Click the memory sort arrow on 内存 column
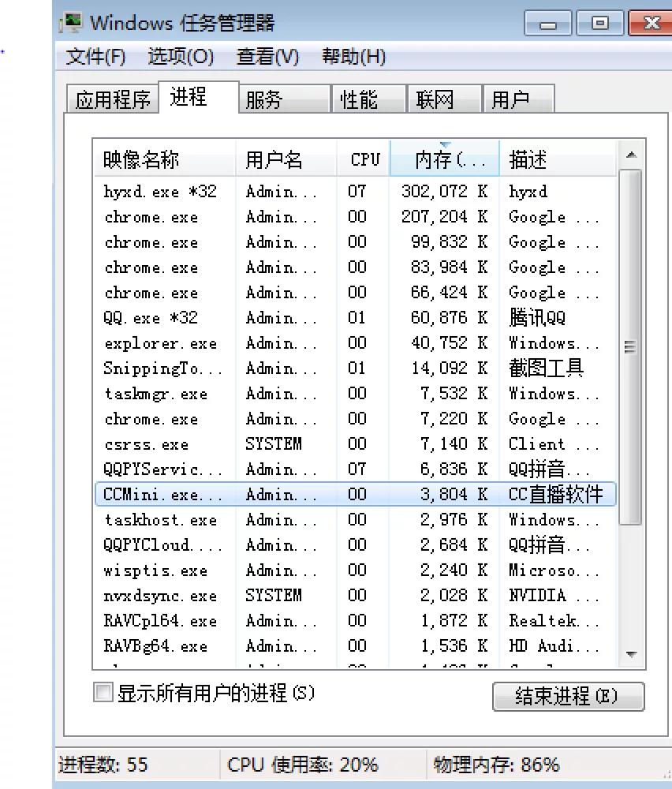The width and height of the screenshot is (672, 789). [x=444, y=144]
